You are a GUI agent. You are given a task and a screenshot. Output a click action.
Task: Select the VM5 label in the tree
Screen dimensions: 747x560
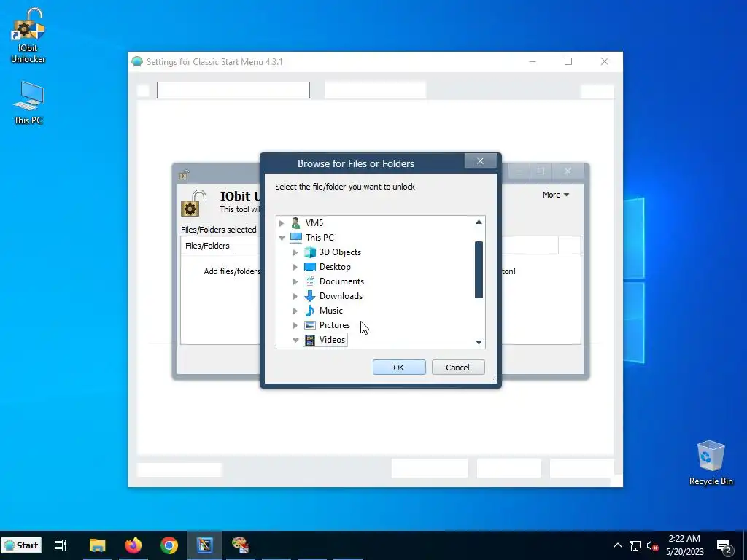point(314,223)
